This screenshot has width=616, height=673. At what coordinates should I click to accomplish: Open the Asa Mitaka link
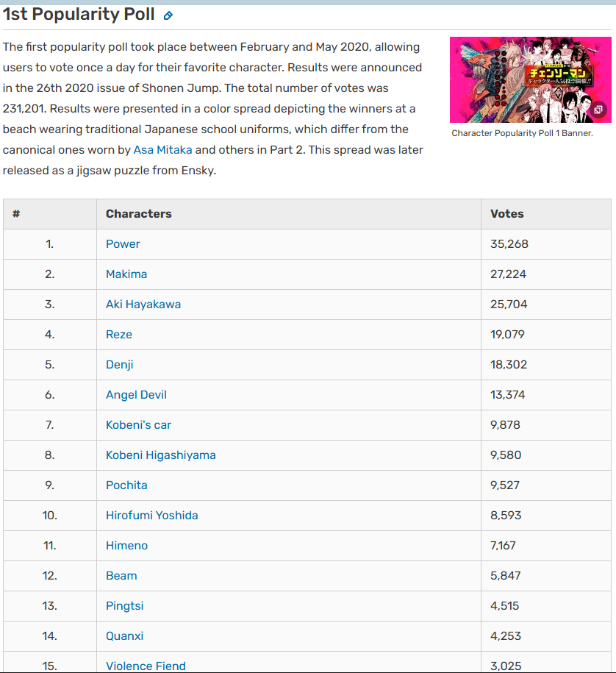pyautogui.click(x=162, y=149)
